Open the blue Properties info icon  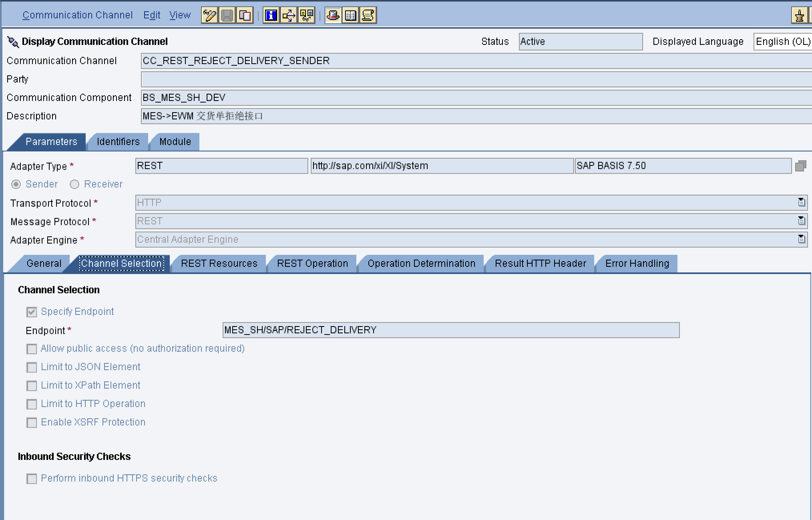coord(271,16)
